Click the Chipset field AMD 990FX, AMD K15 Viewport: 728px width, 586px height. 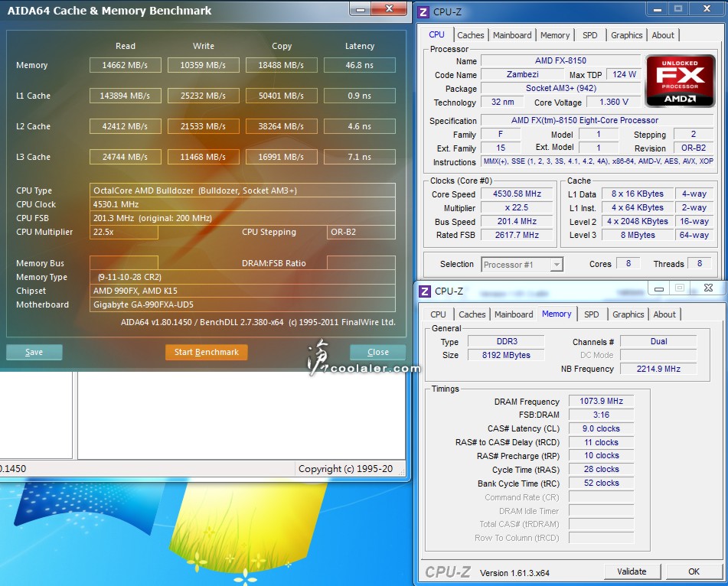click(243, 291)
